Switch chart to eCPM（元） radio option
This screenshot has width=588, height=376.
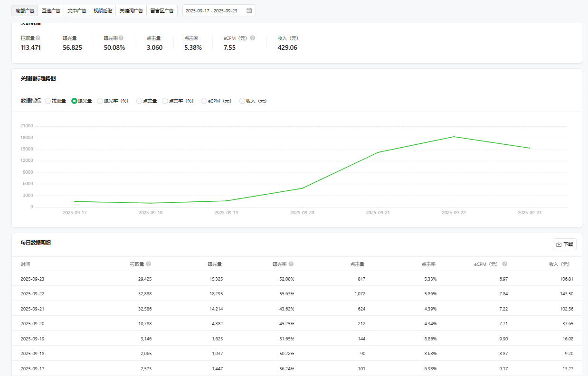click(204, 101)
